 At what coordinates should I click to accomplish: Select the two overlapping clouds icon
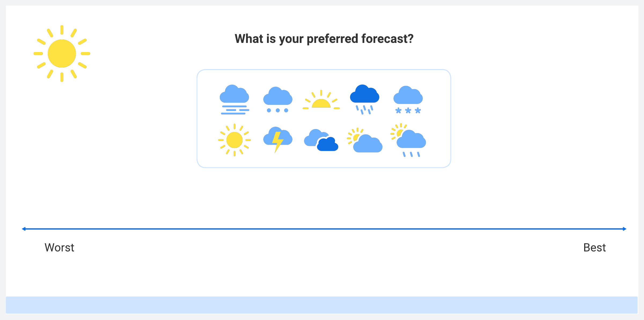click(321, 141)
